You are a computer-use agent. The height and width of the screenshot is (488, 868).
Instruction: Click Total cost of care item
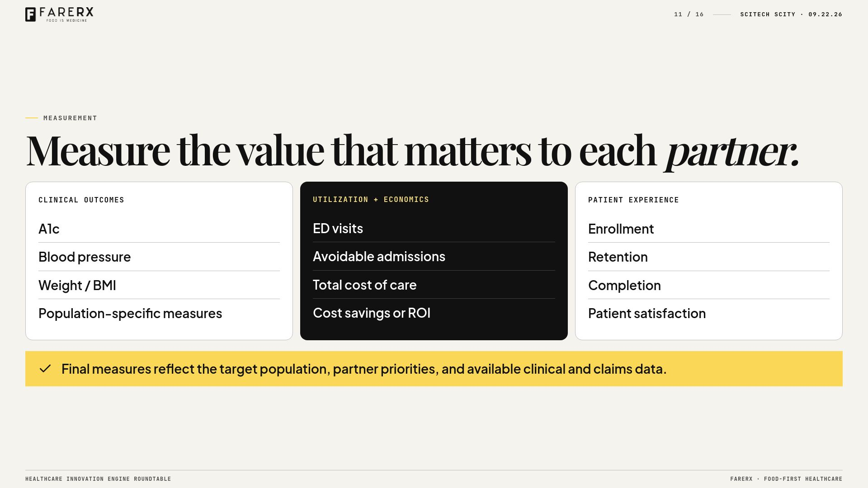(x=434, y=285)
